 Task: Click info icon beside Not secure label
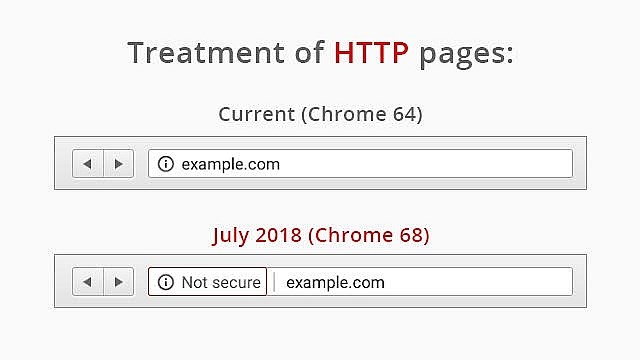pyautogui.click(x=166, y=282)
